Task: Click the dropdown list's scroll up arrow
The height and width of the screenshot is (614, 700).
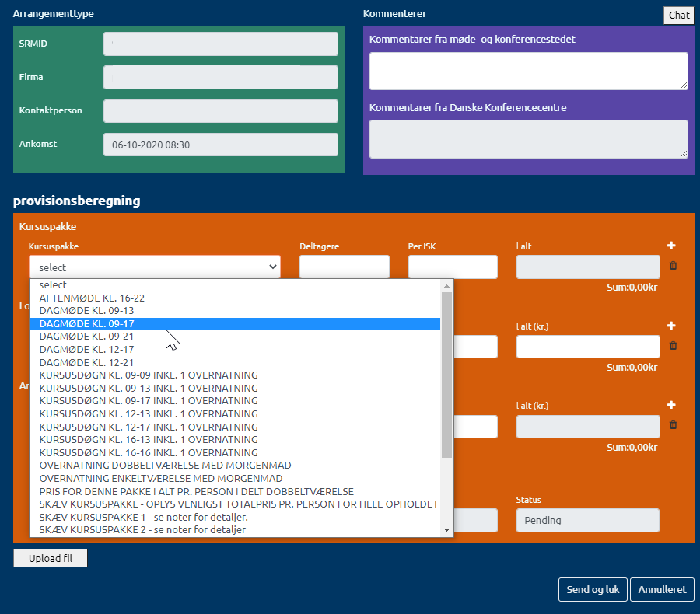Action: coord(446,285)
